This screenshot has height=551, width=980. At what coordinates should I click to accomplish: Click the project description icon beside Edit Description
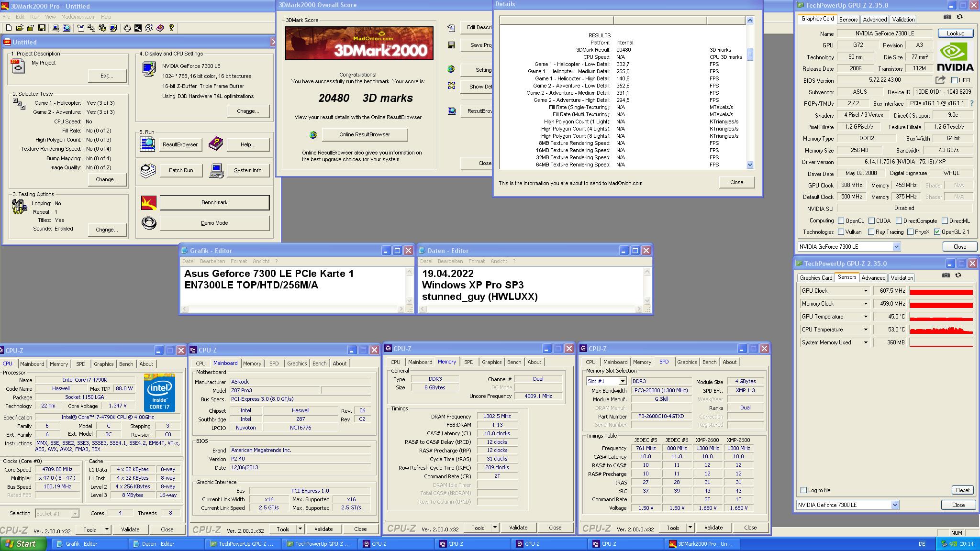[451, 28]
